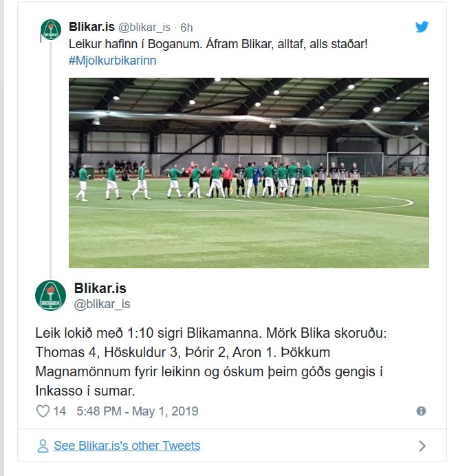Like the tweet with the heart icon
The height and width of the screenshot is (476, 467).
[43, 411]
